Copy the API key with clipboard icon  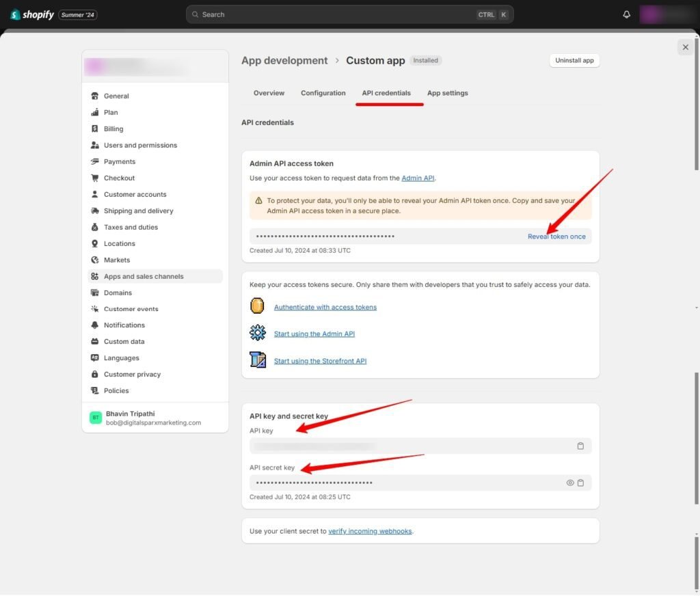(x=580, y=446)
